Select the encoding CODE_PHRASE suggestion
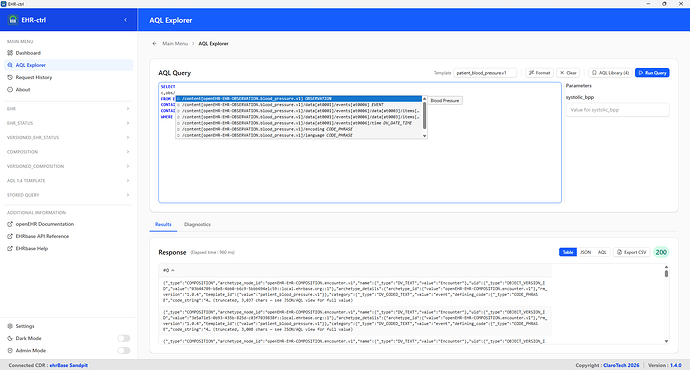 point(299,129)
